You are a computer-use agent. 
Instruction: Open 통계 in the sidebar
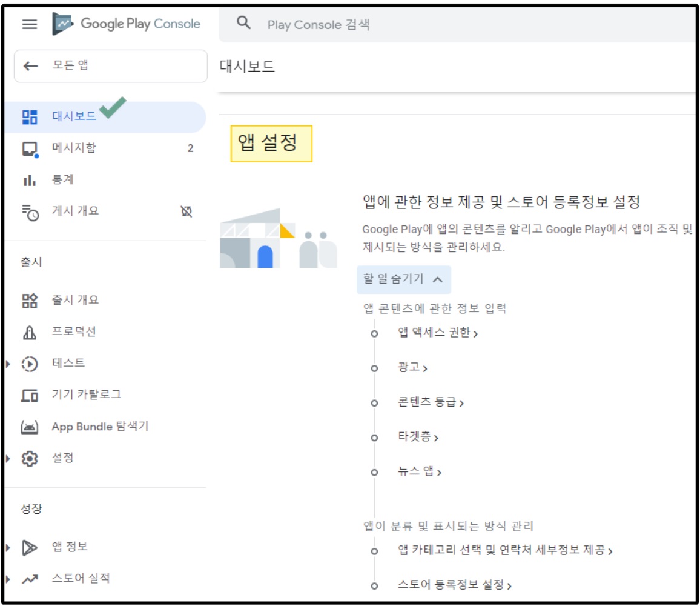click(106, 180)
